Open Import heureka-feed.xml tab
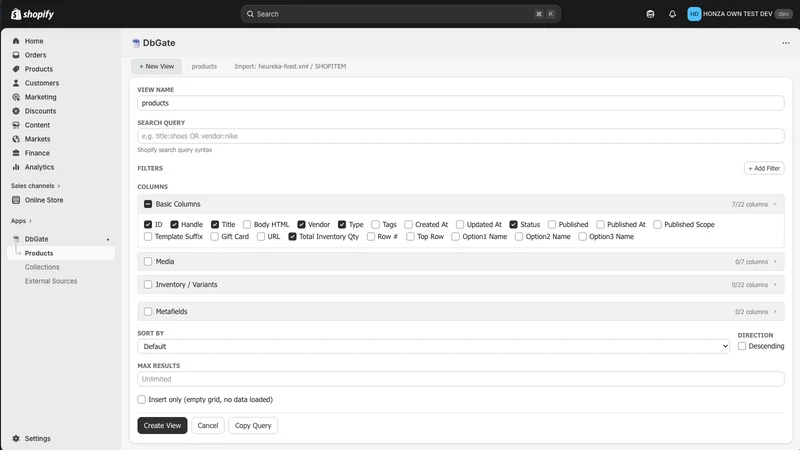The image size is (800, 450). pyautogui.click(x=290, y=66)
